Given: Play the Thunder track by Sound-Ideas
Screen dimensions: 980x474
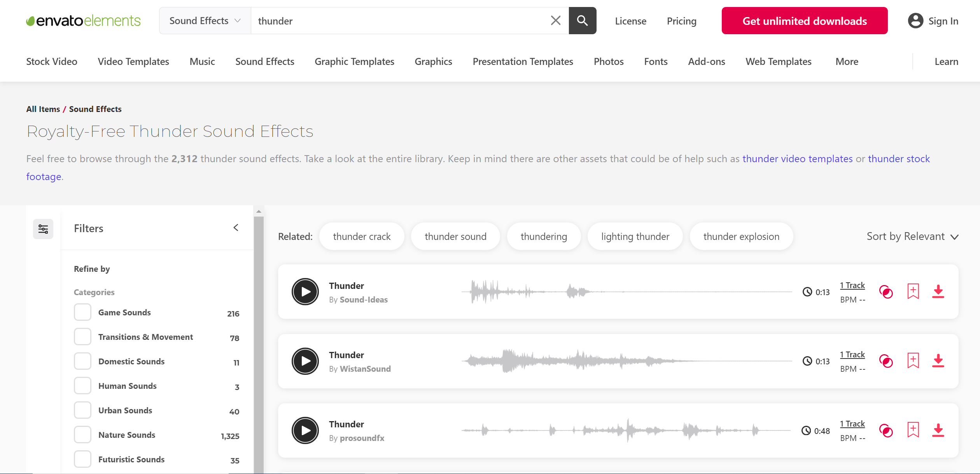Looking at the screenshot, I should pos(305,292).
